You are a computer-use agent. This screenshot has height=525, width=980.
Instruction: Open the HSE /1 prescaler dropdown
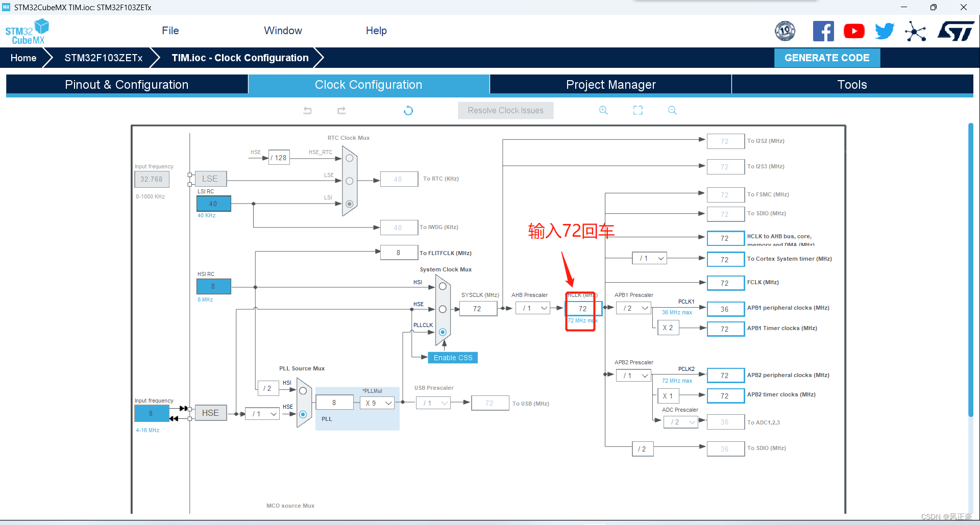pos(262,414)
